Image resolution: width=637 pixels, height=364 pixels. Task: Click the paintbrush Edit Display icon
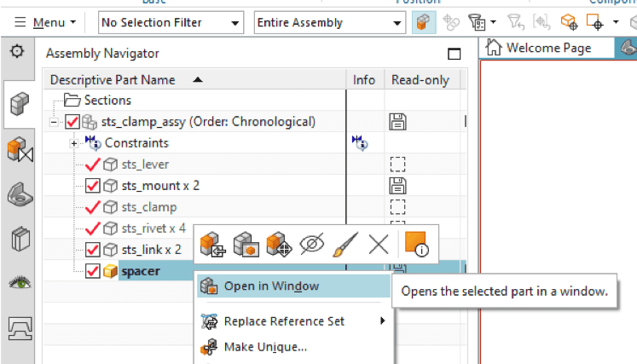click(x=345, y=244)
